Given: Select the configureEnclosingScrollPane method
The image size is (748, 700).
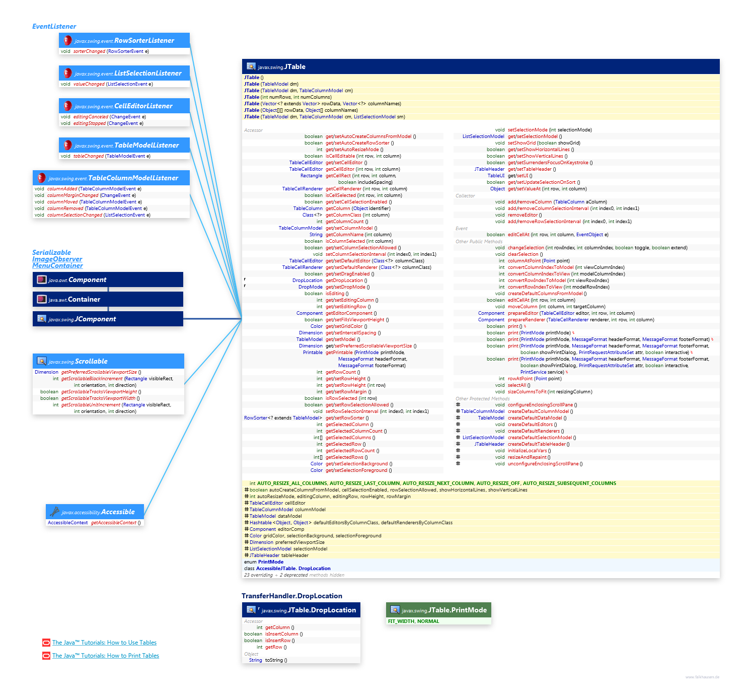Looking at the screenshot, I should point(540,405).
